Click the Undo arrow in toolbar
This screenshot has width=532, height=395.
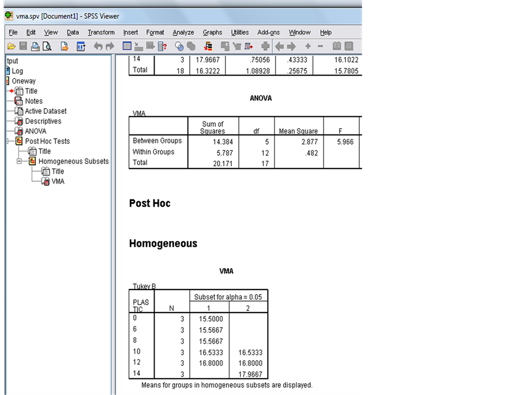click(98, 46)
